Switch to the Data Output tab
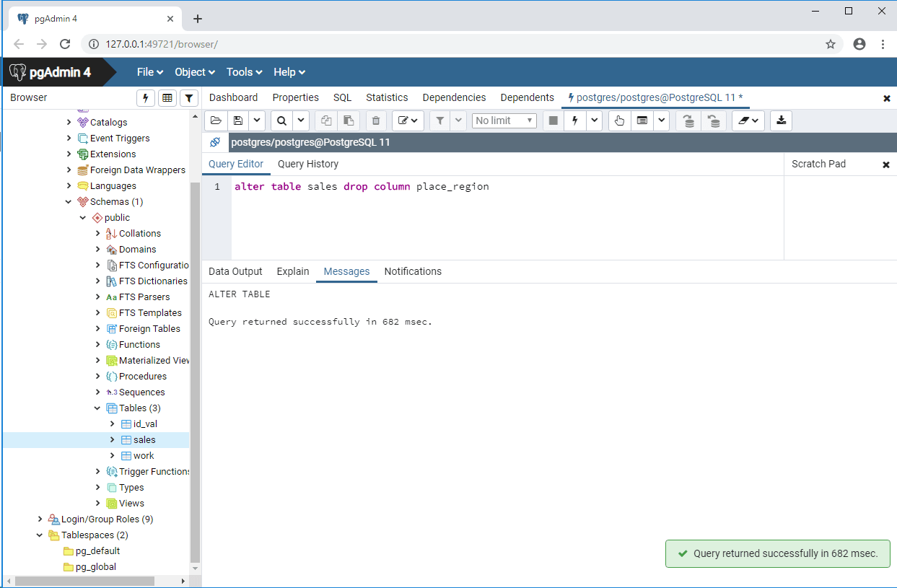 tap(235, 271)
